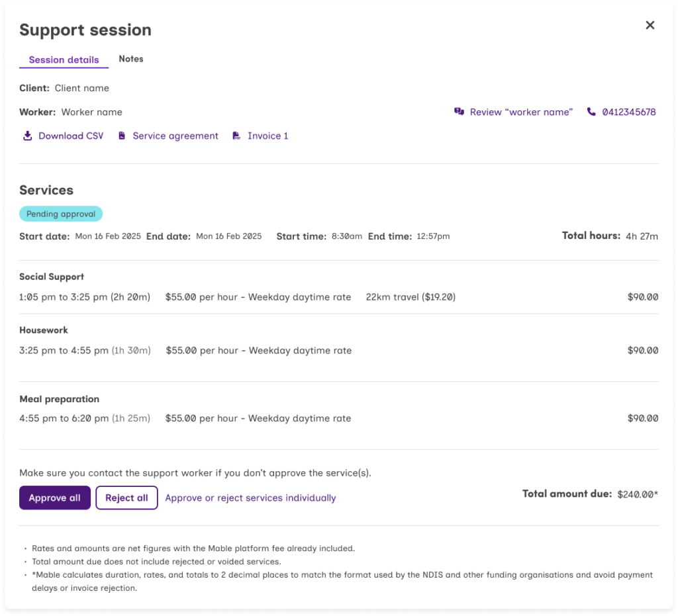Download the session as CSV
Image resolution: width=678 pixels, height=616 pixels.
pyautogui.click(x=71, y=136)
